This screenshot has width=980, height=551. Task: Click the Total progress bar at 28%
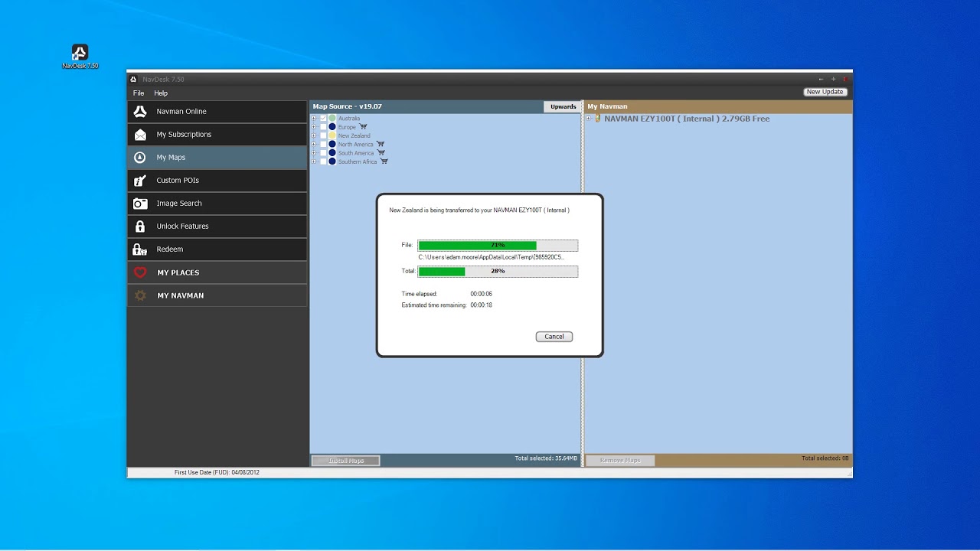[498, 272]
